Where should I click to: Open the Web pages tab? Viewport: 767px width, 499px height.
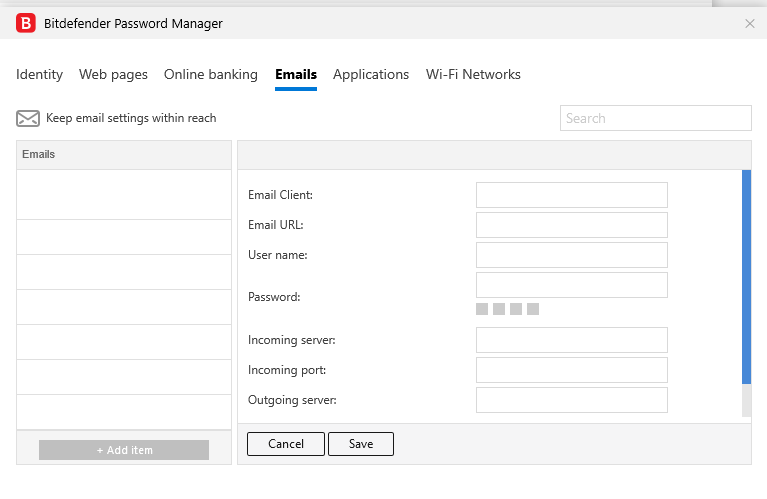pos(113,75)
